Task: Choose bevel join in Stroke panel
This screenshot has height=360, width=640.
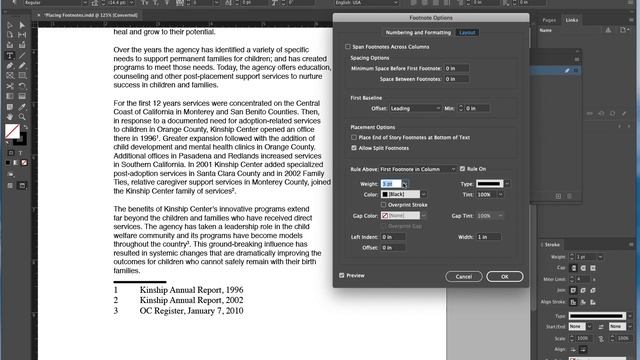Action: pyautogui.click(x=593, y=290)
